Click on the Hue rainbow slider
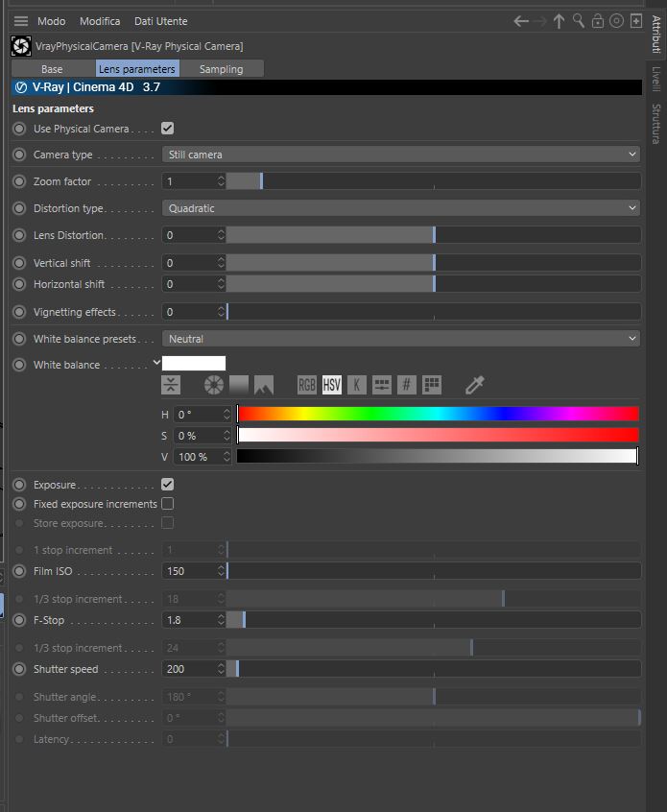The image size is (667, 812). pyautogui.click(x=438, y=414)
